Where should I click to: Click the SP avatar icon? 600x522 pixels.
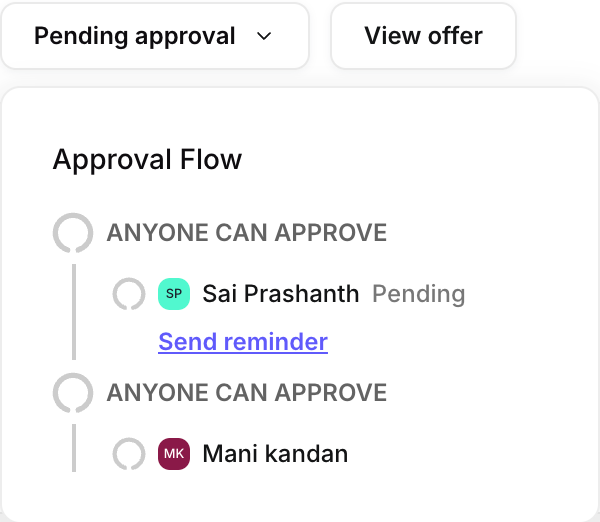point(174,294)
